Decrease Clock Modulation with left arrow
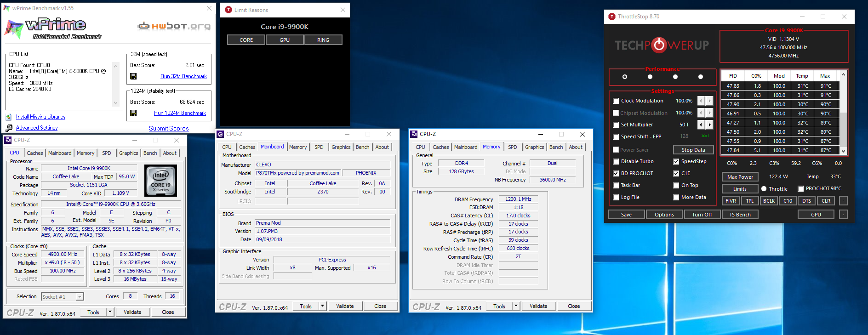The height and width of the screenshot is (335, 868). [701, 101]
